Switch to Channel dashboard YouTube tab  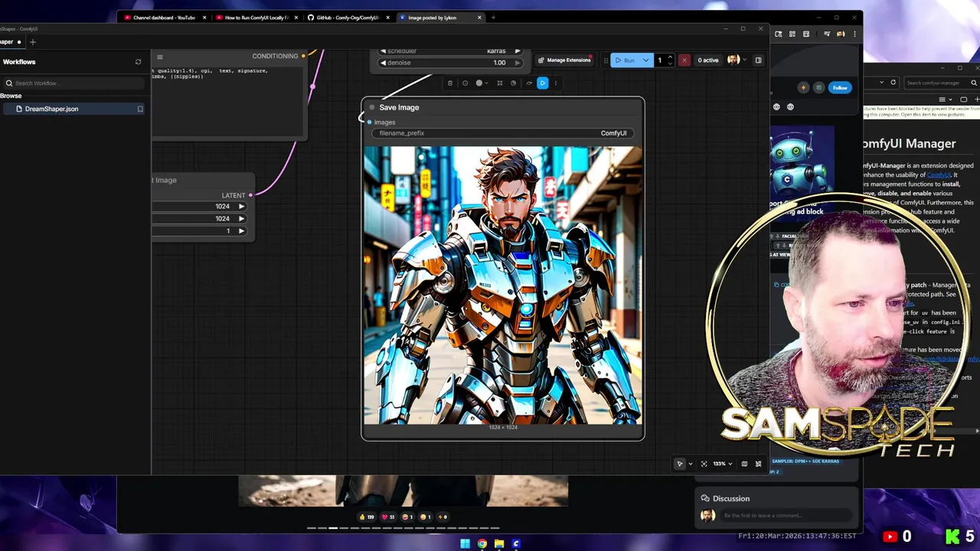click(164, 18)
